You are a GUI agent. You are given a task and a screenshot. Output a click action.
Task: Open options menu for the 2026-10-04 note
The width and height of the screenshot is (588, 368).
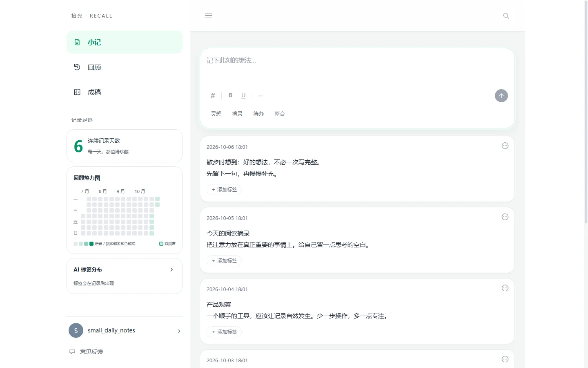click(505, 288)
